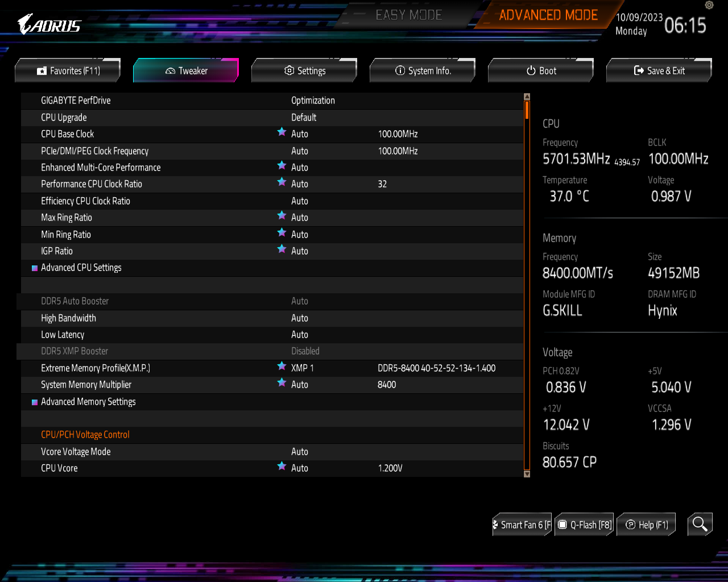Screen dimensions: 728x582
Task: Change CPU Base Clock Auto value
Action: coord(300,134)
